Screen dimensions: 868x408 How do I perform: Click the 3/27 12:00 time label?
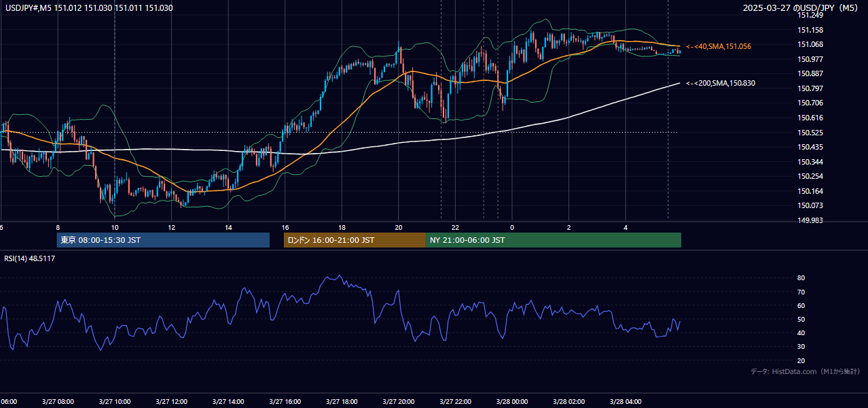coord(171,401)
